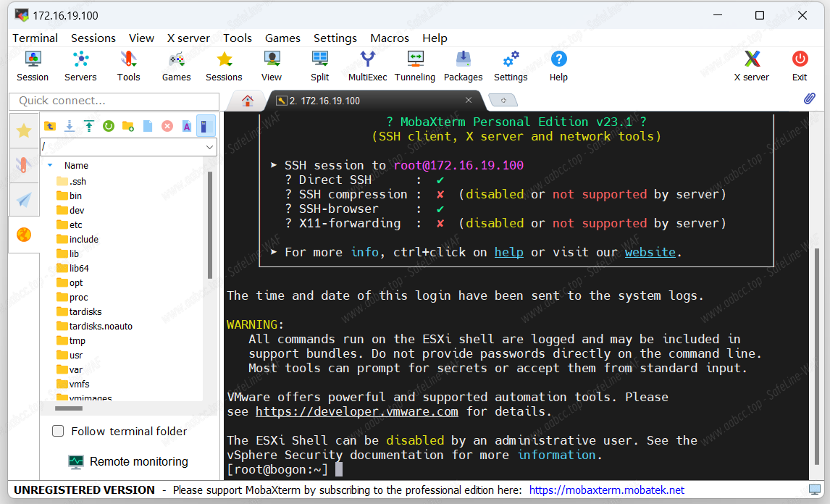Screen dimensions: 830x504
Task: Select the var folder
Action: [x=70, y=369]
